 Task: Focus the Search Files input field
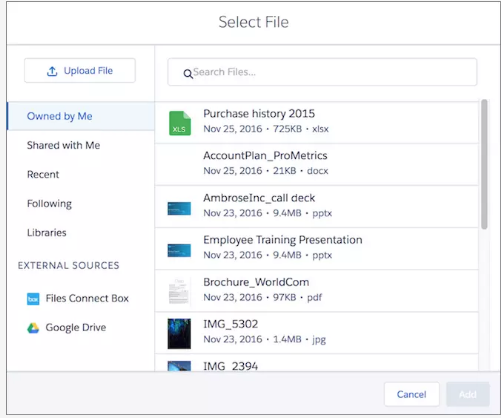322,72
